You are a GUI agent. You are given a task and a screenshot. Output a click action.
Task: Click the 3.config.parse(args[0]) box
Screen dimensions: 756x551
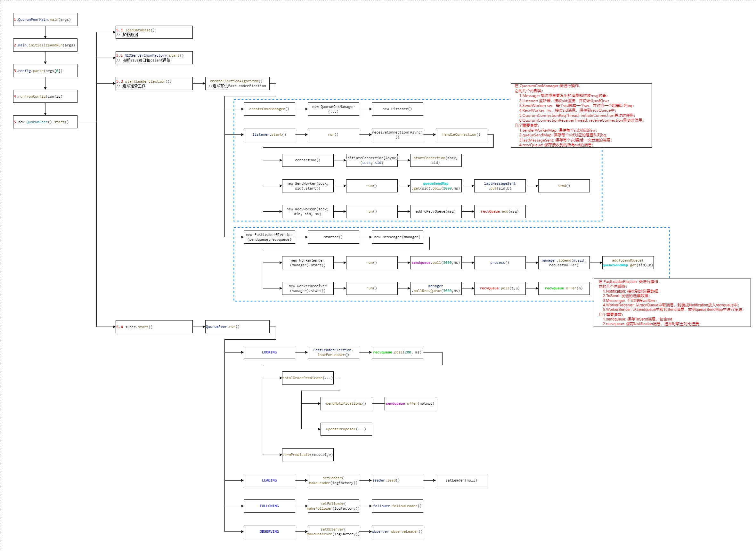pyautogui.click(x=45, y=71)
